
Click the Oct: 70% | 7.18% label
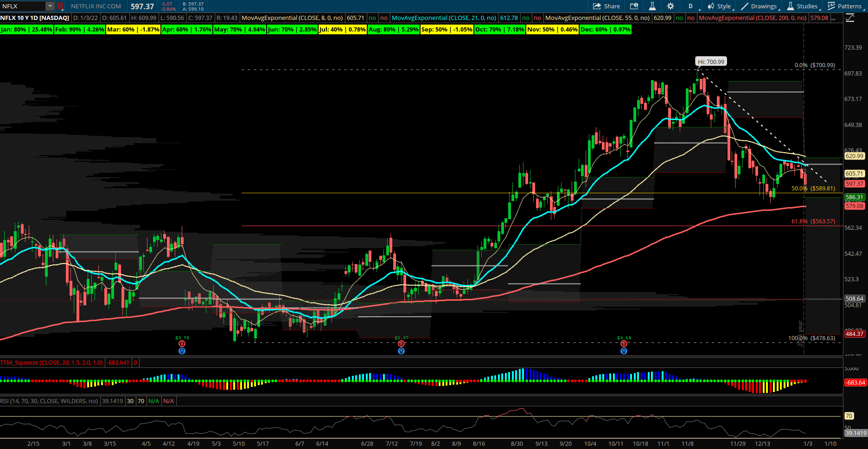tap(500, 29)
